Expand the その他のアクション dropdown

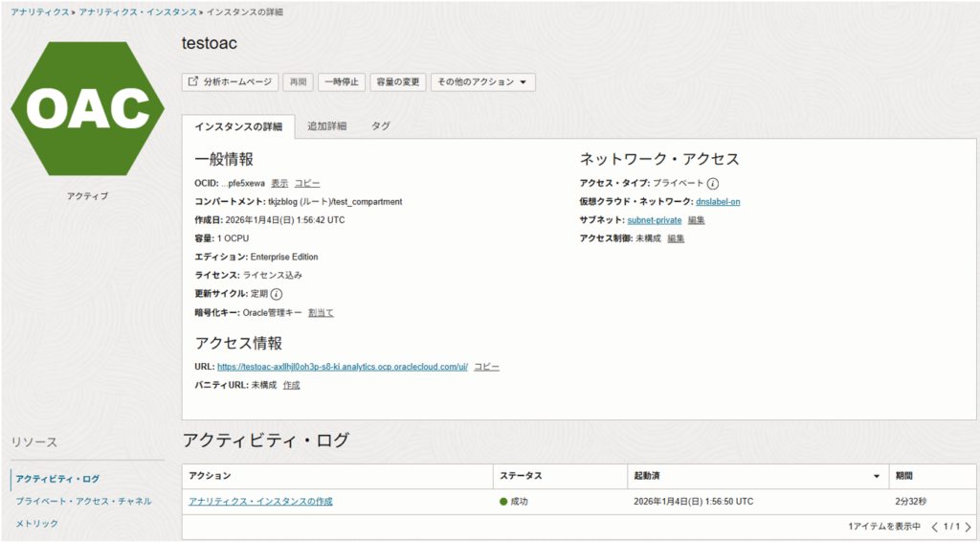(482, 82)
